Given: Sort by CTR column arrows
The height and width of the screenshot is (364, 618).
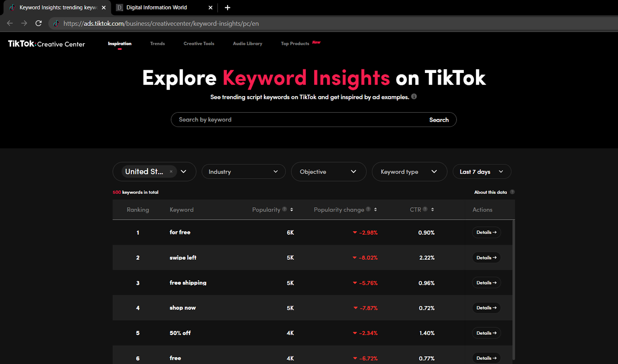Looking at the screenshot, I should tap(433, 210).
